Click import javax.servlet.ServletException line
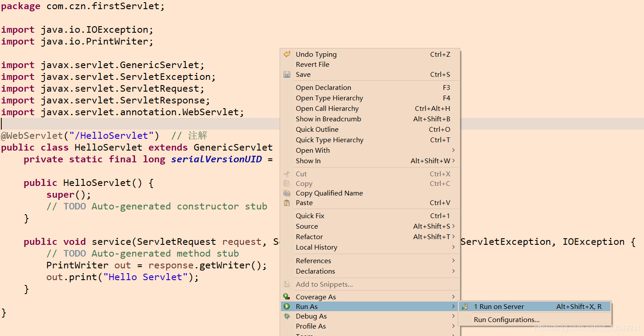This screenshot has height=336, width=644. click(x=108, y=77)
